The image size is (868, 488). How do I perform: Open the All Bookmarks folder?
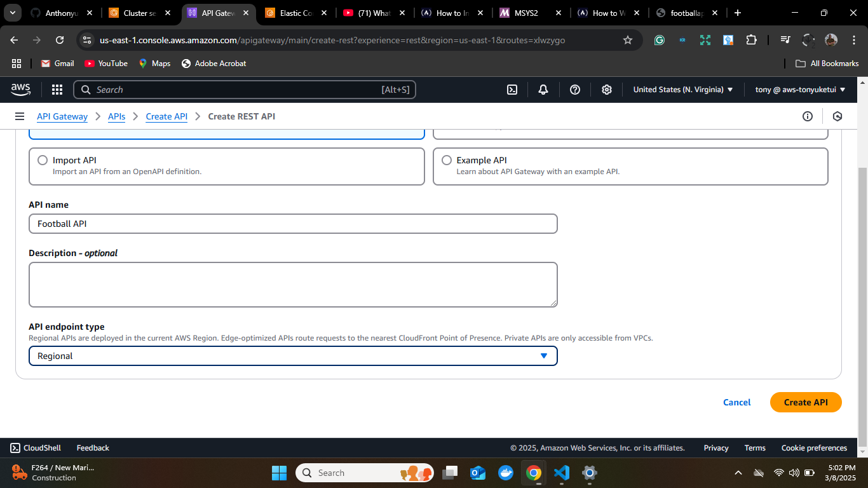[x=827, y=64]
